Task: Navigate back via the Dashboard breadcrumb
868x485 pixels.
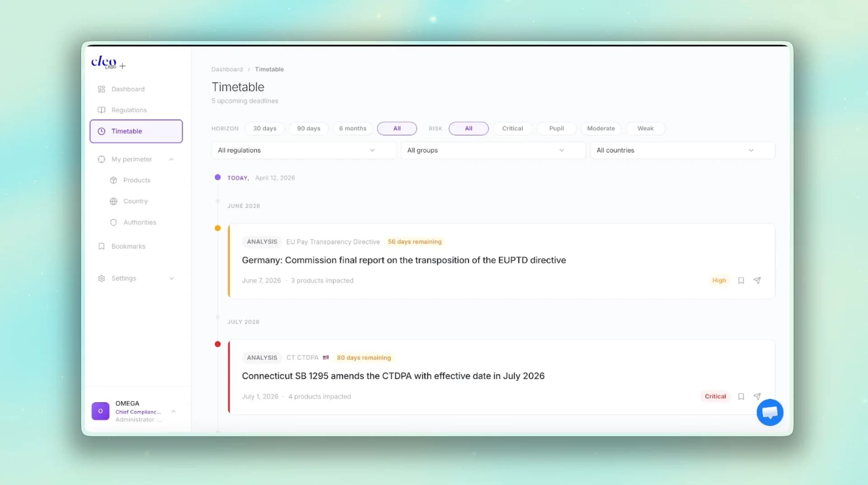Action: 227,69
